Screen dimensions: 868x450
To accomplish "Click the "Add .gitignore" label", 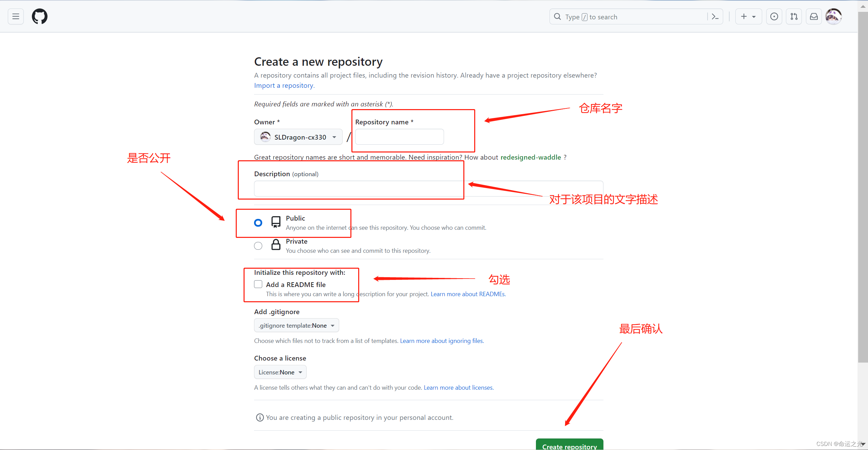I will 277,312.
